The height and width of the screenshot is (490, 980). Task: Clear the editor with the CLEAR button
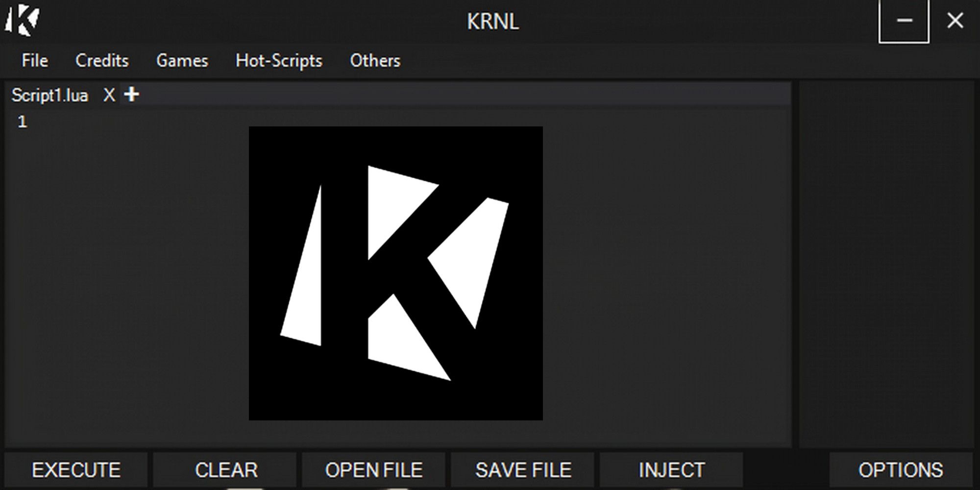click(226, 470)
